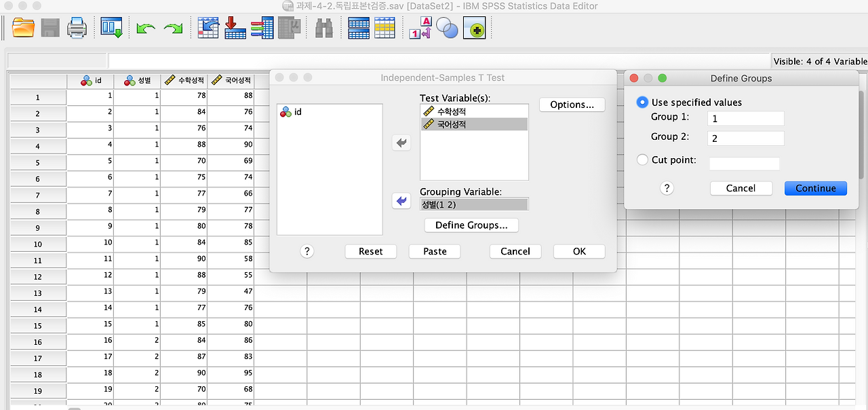Click the Print icon in toolbar
Viewport: 868px width, 410px height.
click(77, 28)
